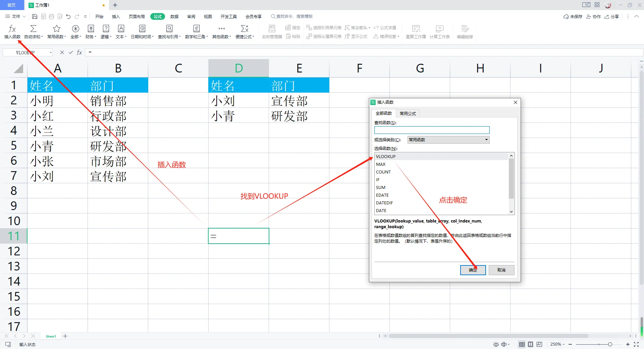Click the 重算工作簿 icon
Viewport: 644px width, 349px height.
pos(416,32)
